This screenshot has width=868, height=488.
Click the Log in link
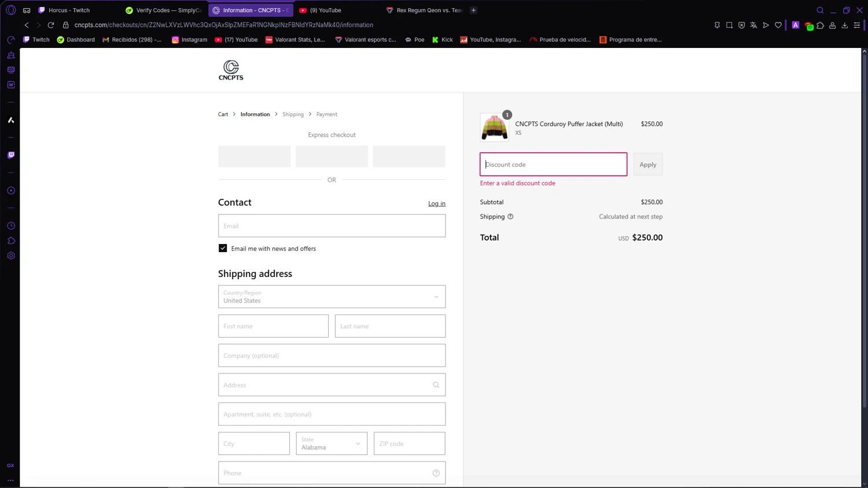click(437, 204)
